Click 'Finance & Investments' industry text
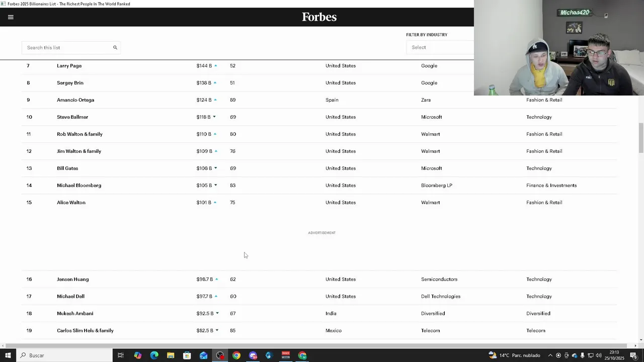This screenshot has width=644, height=362. (x=551, y=186)
